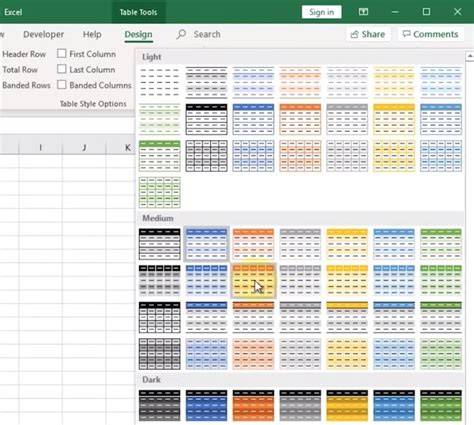Switch to the Developer tab
This screenshot has width=474, height=425.
(x=44, y=34)
